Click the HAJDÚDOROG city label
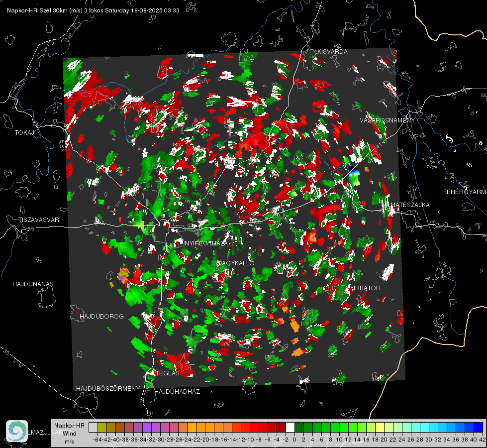This screenshot has height=448, width=487. pyautogui.click(x=101, y=317)
